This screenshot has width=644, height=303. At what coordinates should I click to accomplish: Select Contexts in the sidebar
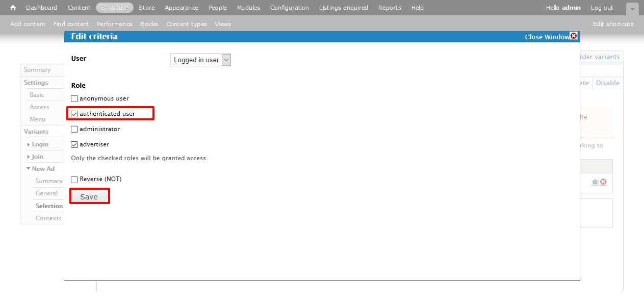click(48, 218)
